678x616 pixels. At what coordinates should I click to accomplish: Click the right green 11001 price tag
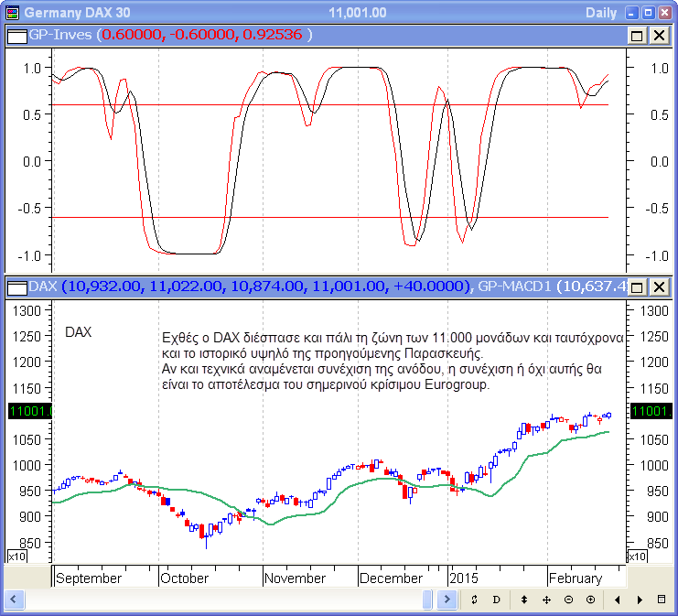point(651,411)
